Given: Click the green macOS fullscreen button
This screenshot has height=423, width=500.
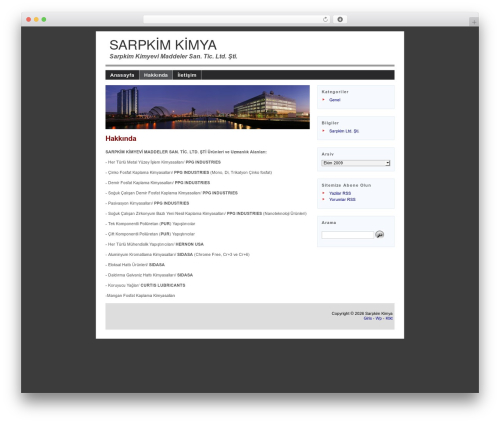Looking at the screenshot, I should [x=44, y=19].
